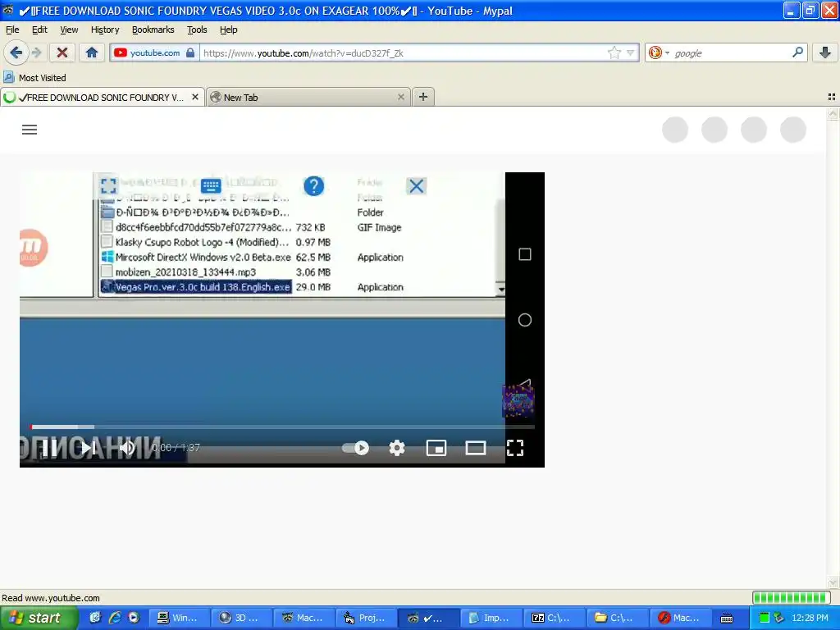The height and width of the screenshot is (630, 840).
Task: Open the video settings gear
Action: tap(396, 448)
